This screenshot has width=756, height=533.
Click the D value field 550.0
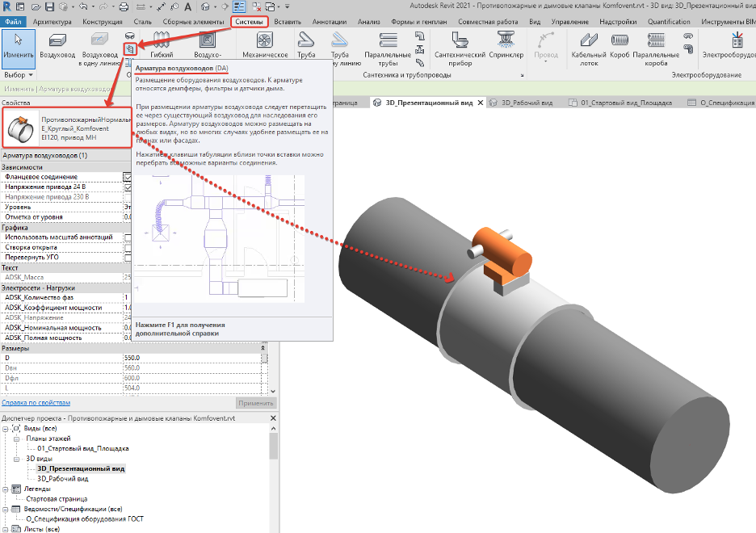192,358
